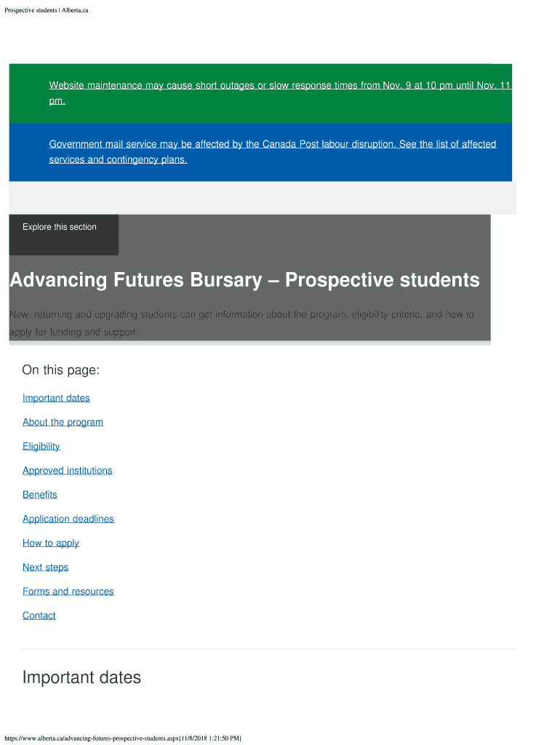Click the On this page heading
Viewport: 560px width, 745px height.
60,370
